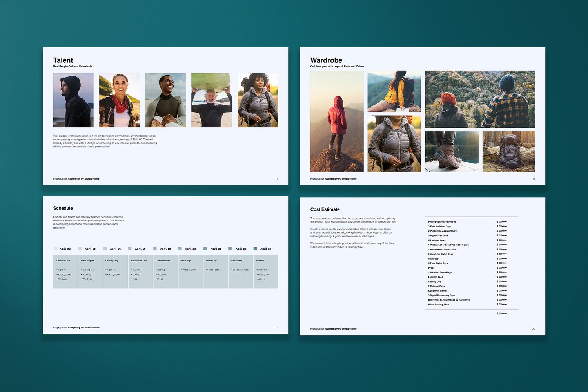Select the "April 13" date label

click(x=115, y=249)
